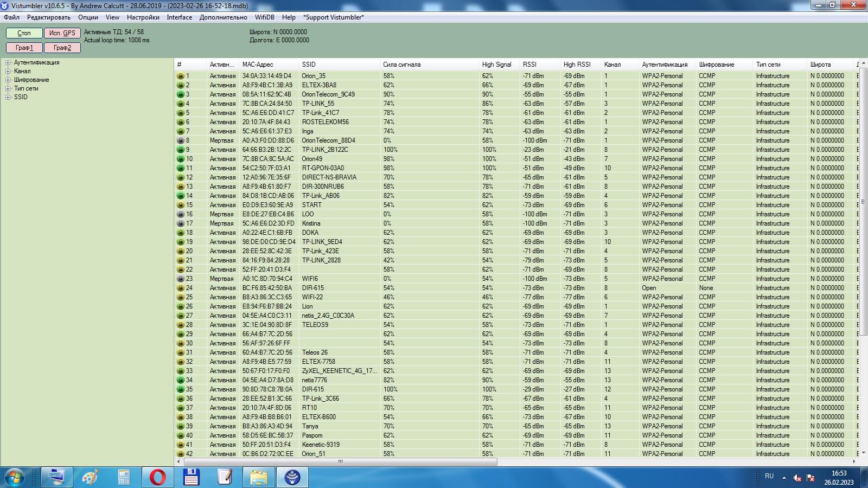Click the dead AP icon in row 8

pos(181,140)
